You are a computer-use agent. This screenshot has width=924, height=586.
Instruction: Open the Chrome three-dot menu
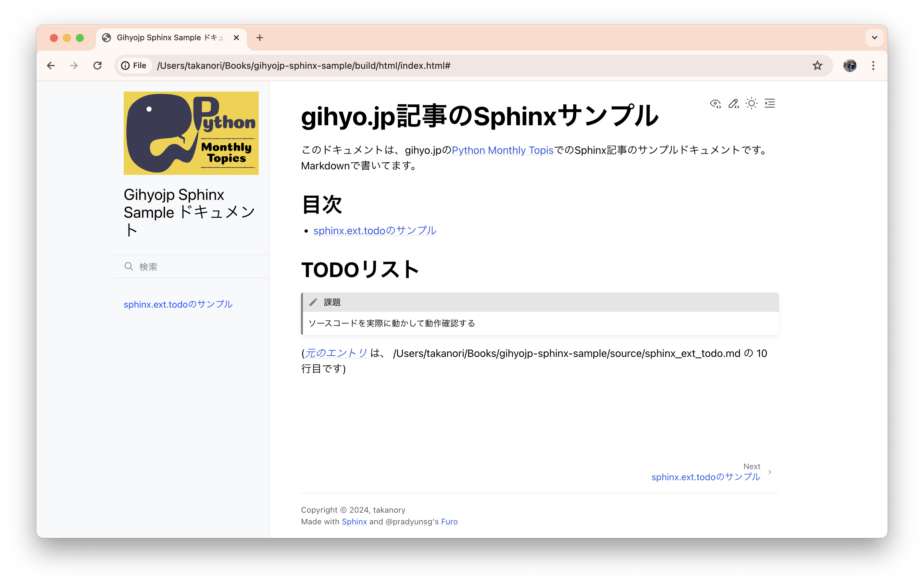tap(873, 66)
